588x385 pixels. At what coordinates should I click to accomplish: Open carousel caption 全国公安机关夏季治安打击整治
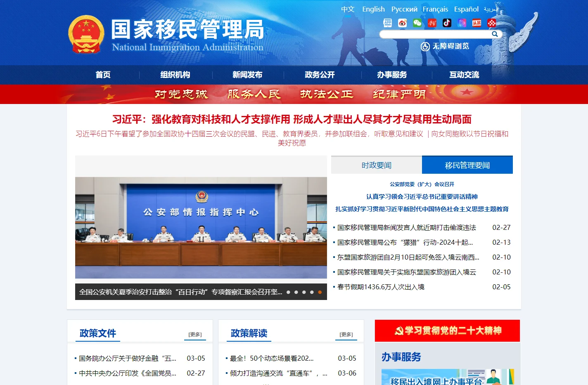[x=180, y=292]
